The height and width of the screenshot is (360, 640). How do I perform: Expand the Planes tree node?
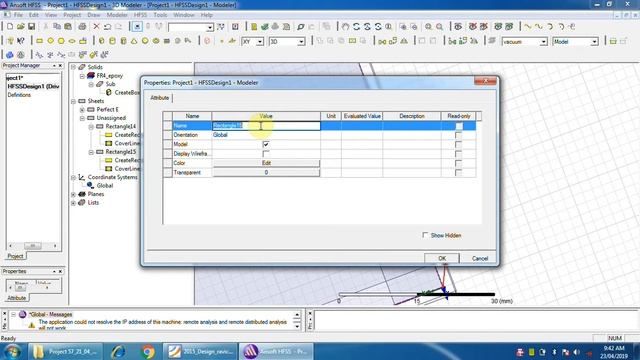click(73, 194)
